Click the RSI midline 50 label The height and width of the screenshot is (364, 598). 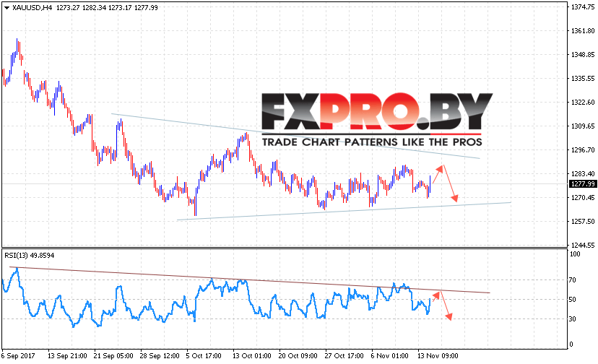[x=573, y=300]
